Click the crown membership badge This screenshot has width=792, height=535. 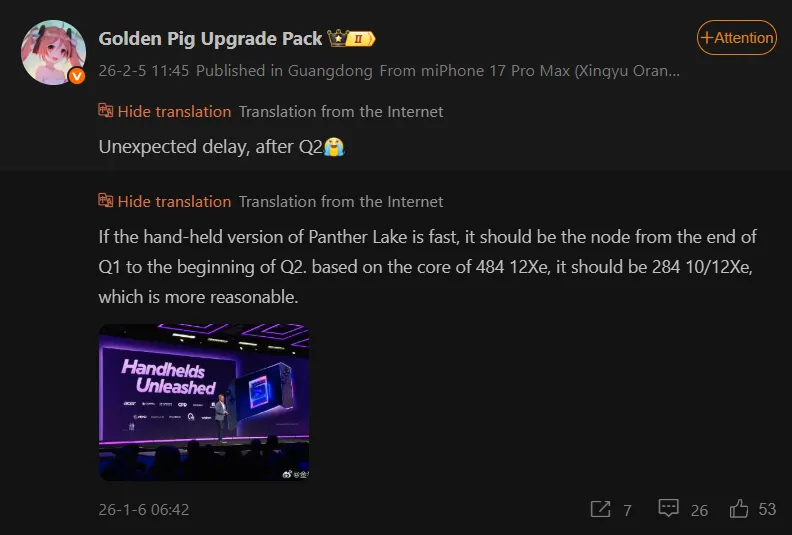coord(351,38)
